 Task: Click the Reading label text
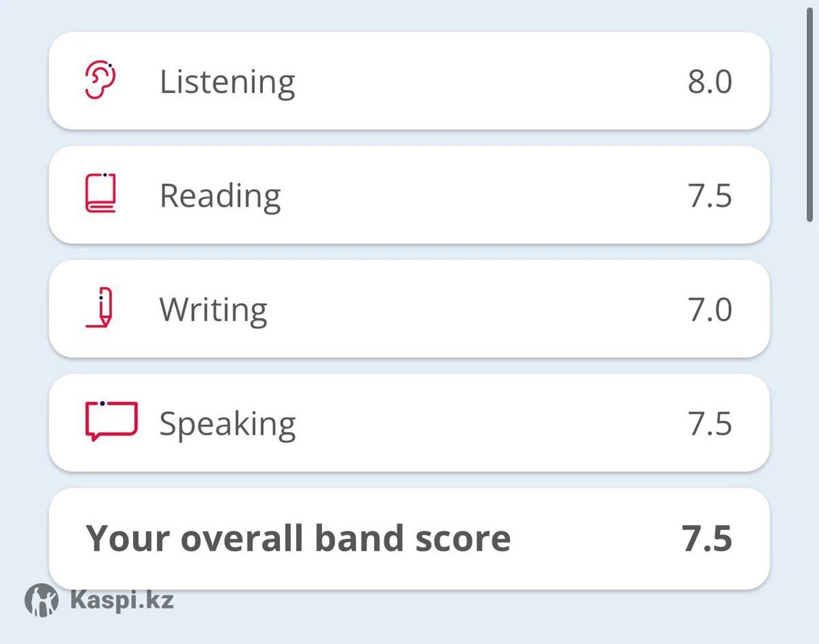(x=220, y=196)
